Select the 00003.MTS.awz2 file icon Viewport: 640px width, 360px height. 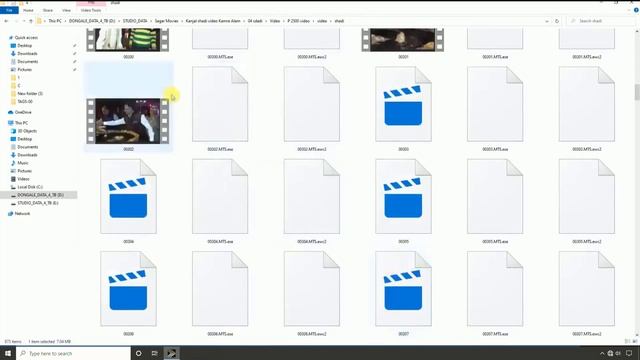coord(587,104)
